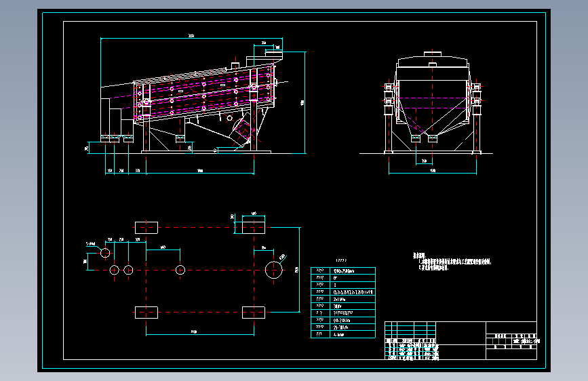Screen dimensions: 588x381
Task: Click the overall width dimension below the end view
Action: (433, 172)
